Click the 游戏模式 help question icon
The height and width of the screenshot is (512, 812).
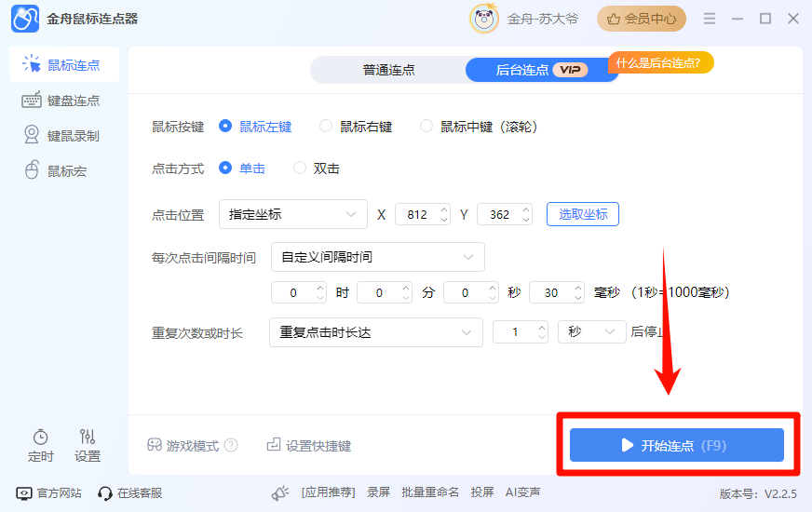231,445
